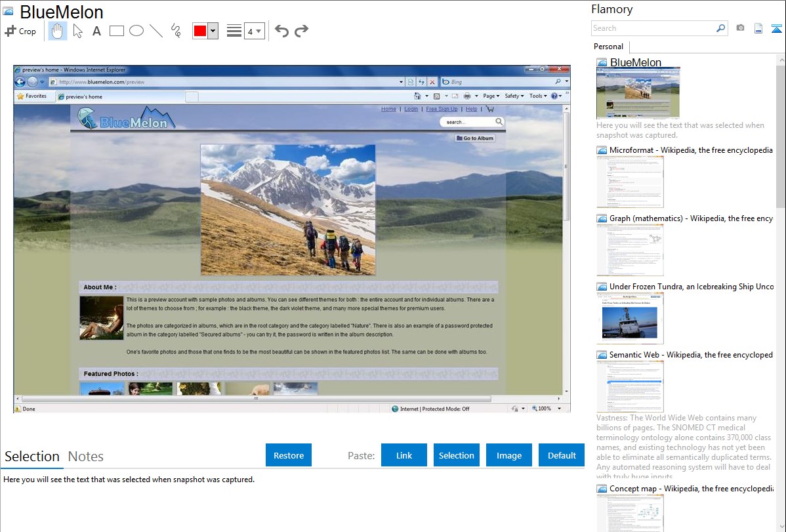Click the blue upload icon in Flamory
Screen dimensions: 786x532
point(776,28)
